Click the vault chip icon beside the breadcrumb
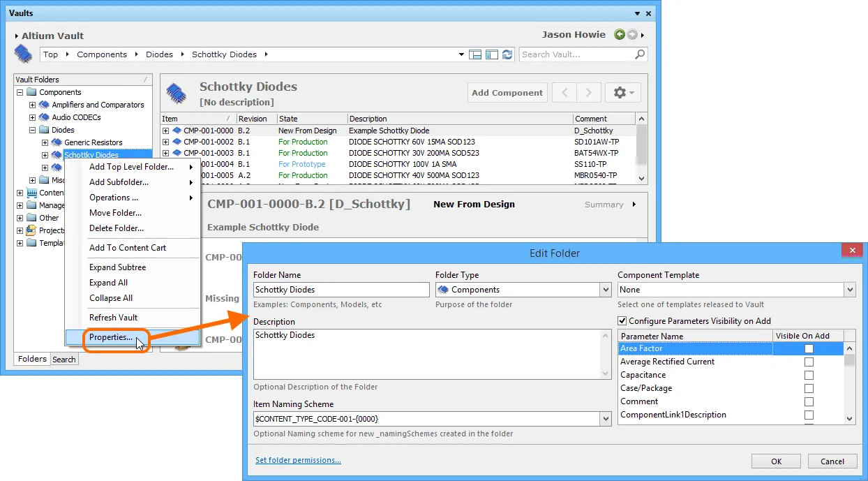The height and width of the screenshot is (481, 868). 23,54
